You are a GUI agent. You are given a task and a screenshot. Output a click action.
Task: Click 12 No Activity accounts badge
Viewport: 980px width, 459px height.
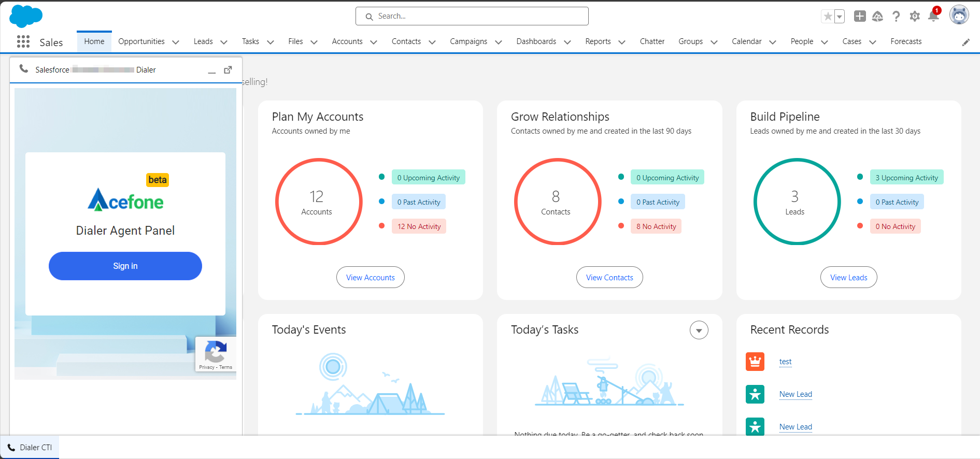click(419, 226)
